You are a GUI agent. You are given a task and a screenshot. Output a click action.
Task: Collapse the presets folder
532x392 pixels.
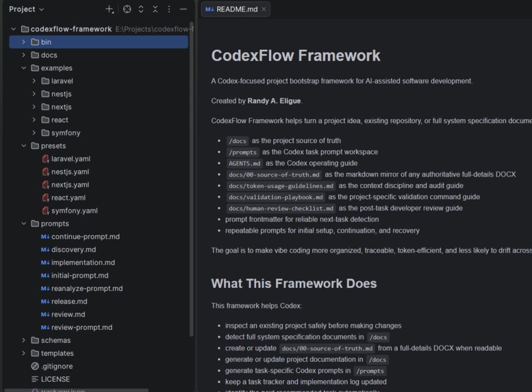23,146
